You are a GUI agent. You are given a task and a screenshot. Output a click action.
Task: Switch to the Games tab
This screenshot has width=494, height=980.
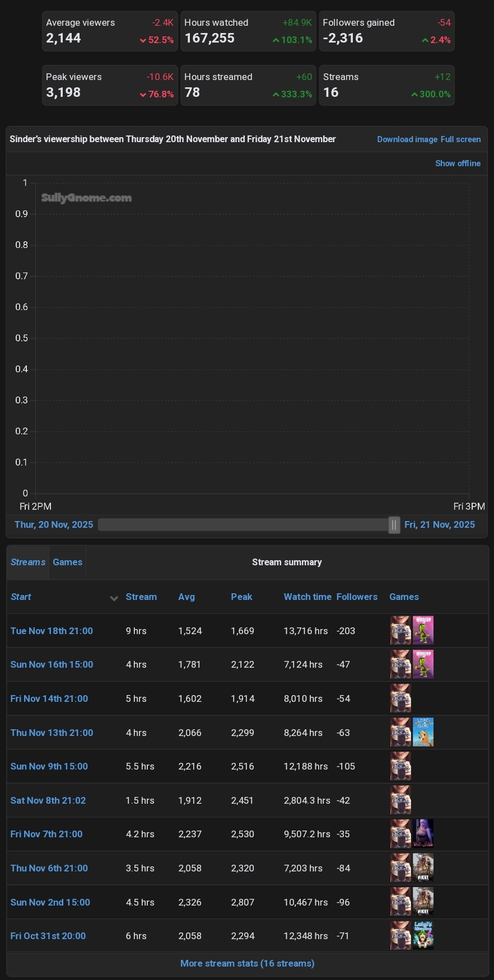[x=67, y=562]
